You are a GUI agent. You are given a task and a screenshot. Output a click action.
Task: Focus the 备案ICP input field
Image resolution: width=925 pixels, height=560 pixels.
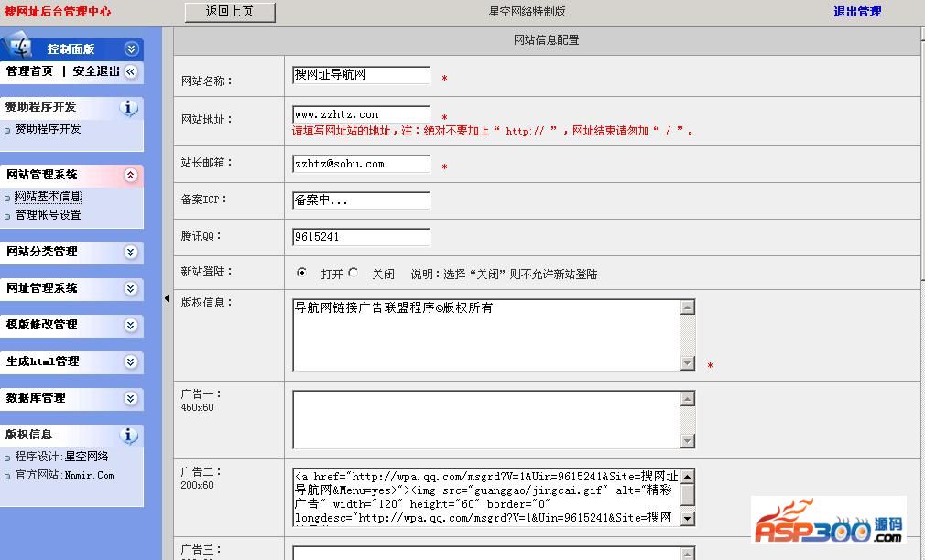coord(361,200)
